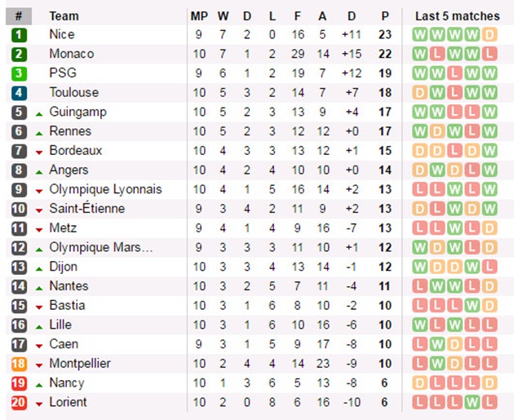Click green up arrow beside Guingamp

[39, 114]
